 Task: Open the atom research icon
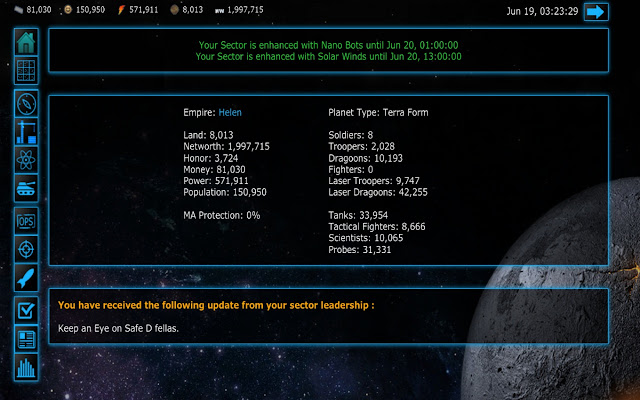coord(26,160)
